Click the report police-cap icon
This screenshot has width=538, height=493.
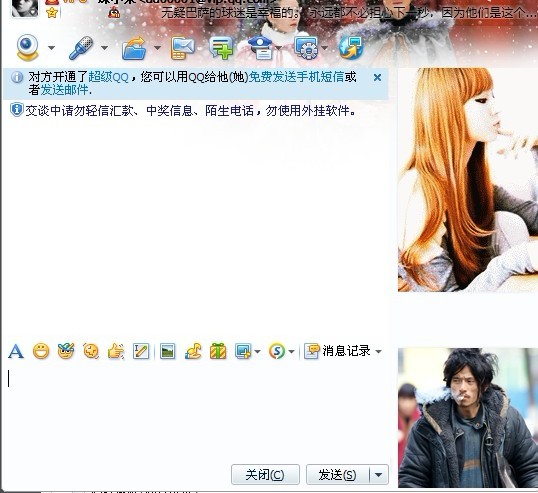coord(260,48)
